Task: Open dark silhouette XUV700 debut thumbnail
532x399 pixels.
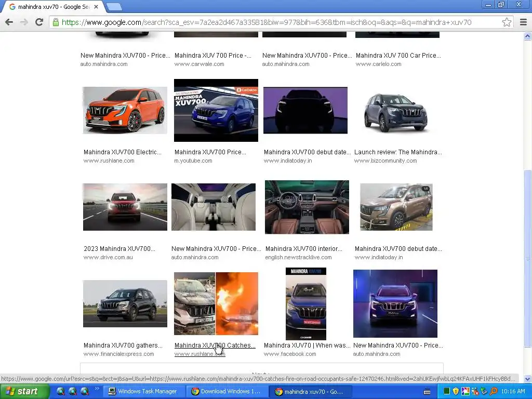Action: click(305, 110)
